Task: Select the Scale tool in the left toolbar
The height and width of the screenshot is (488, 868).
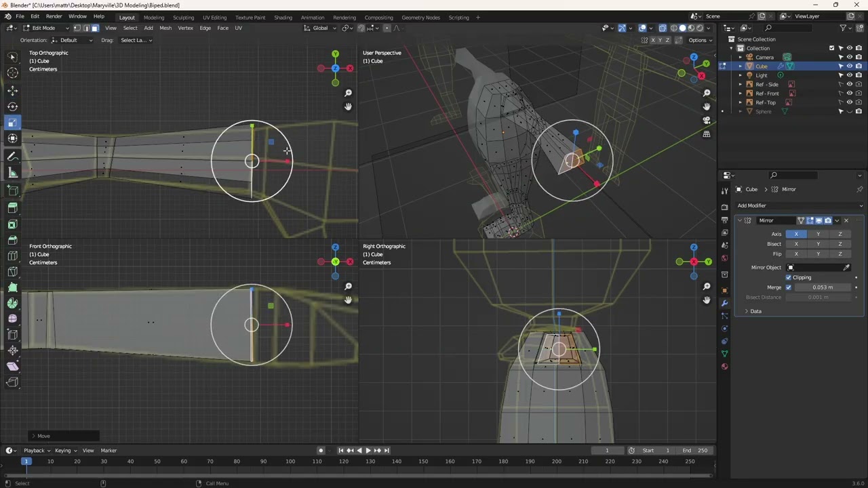Action: pos(12,123)
